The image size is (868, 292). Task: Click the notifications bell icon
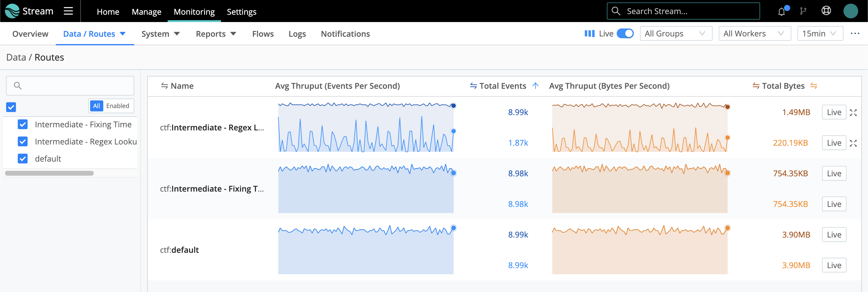[x=781, y=11]
